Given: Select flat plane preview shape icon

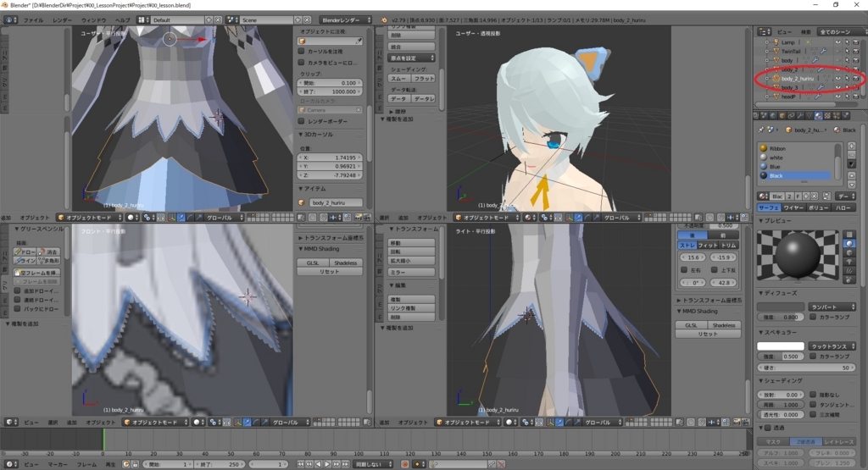Looking at the screenshot, I should pyautogui.click(x=849, y=234).
